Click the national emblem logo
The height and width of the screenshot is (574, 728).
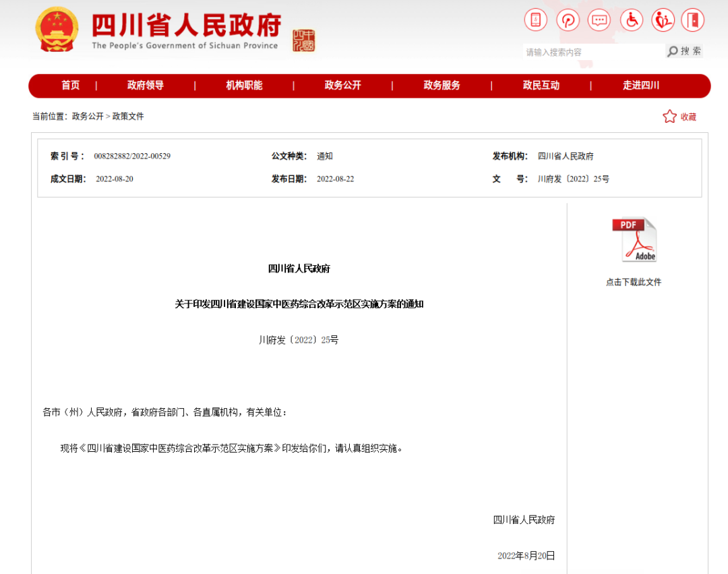click(x=57, y=29)
